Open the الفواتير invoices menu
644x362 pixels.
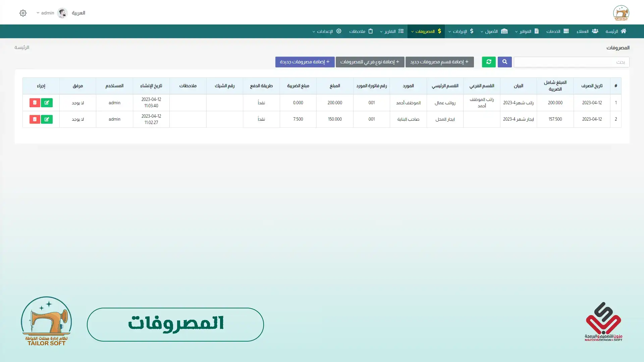pos(527,31)
